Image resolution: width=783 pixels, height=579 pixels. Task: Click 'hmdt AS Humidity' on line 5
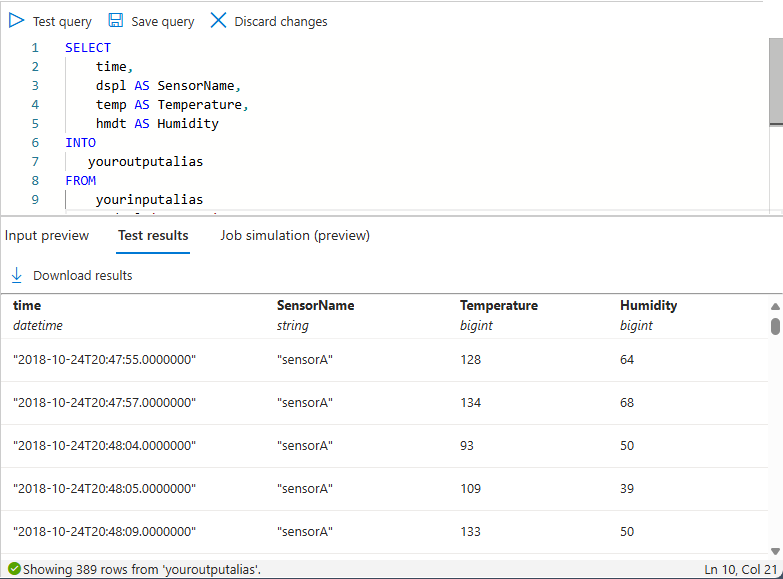[157, 123]
